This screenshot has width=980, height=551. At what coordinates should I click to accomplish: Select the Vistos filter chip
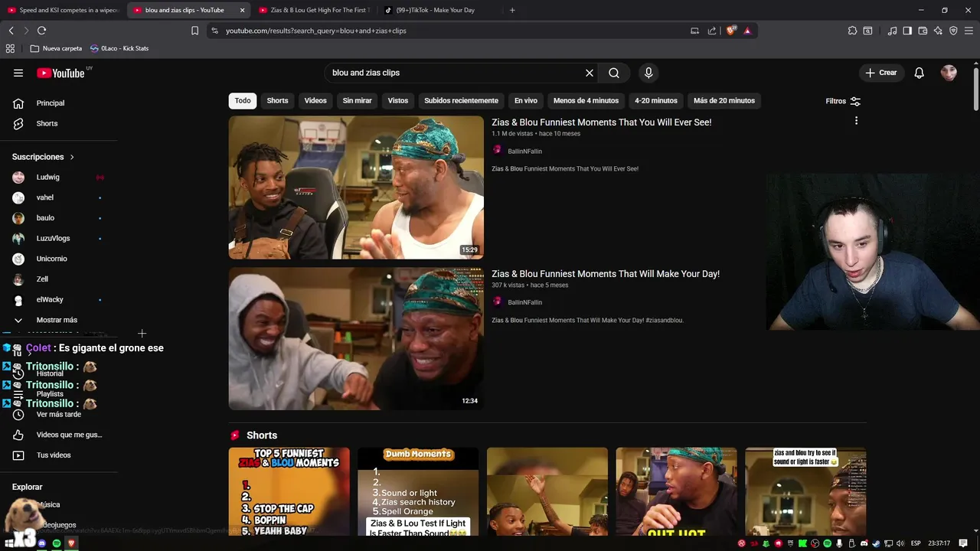point(398,100)
